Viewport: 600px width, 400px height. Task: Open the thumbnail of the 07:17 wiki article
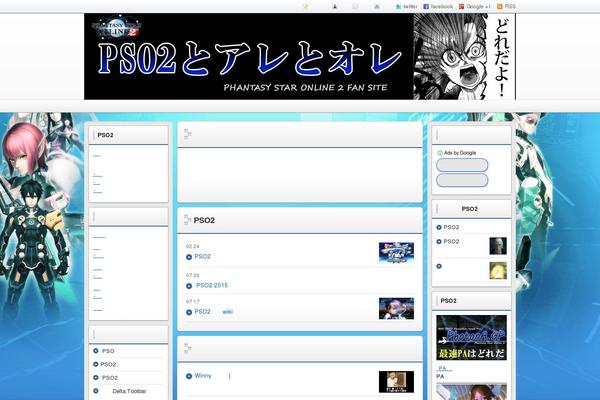click(396, 309)
